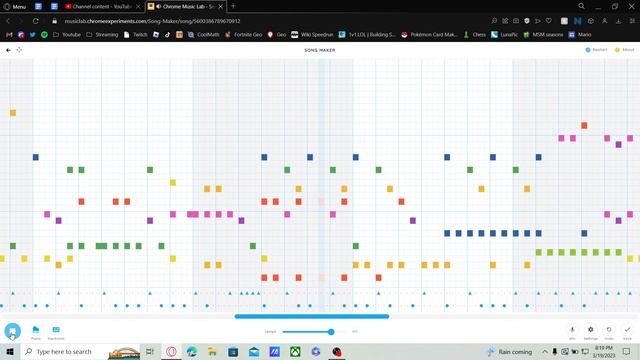The height and width of the screenshot is (360, 640).
Task: Open Microsoft Edge from the taskbar
Action: (191, 351)
